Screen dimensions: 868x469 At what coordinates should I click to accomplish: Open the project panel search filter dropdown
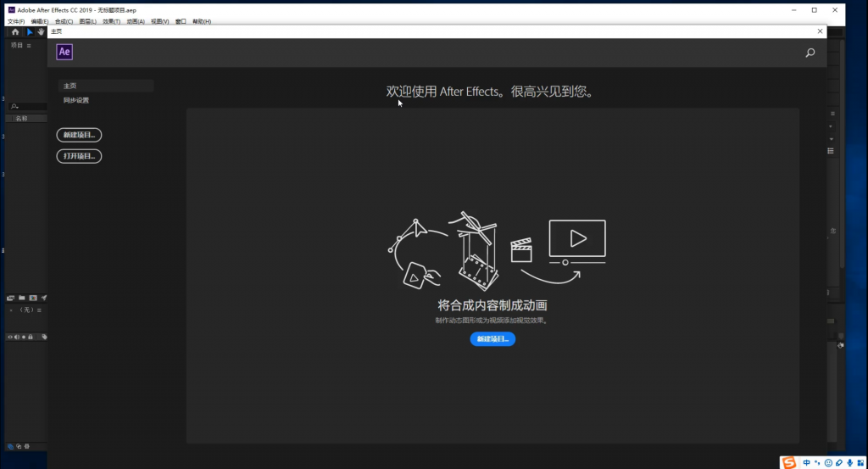(14, 106)
